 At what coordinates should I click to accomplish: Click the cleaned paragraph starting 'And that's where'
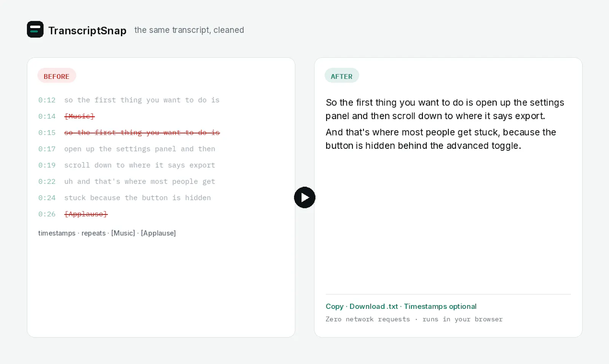pyautogui.click(x=441, y=139)
